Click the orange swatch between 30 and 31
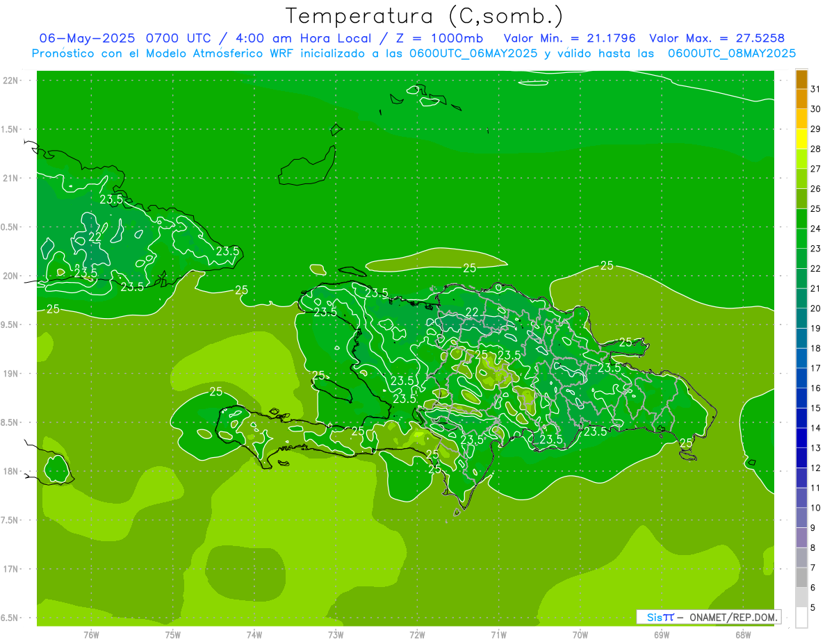This screenshot has height=644, width=834. (801, 99)
